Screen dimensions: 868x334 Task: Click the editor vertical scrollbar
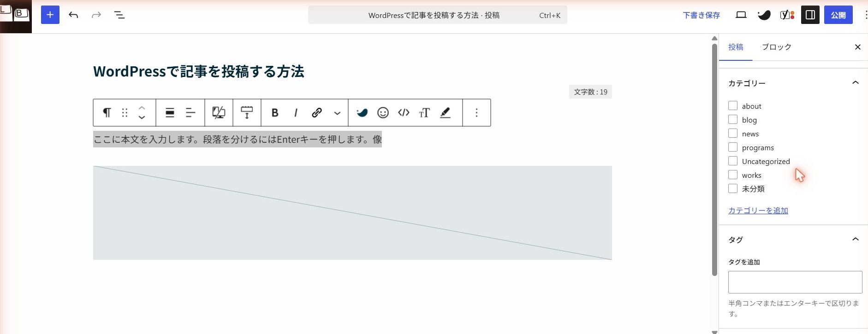coord(714,160)
